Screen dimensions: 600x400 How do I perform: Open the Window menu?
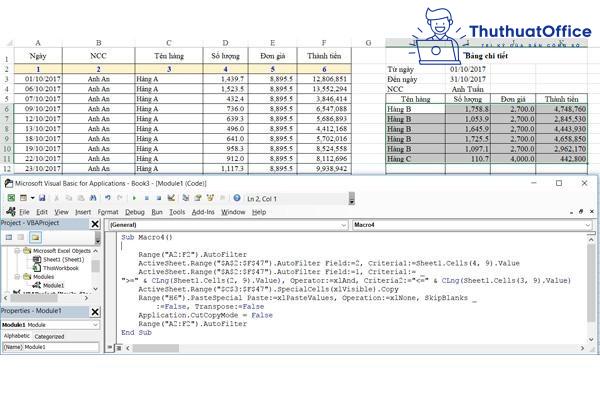233,212
